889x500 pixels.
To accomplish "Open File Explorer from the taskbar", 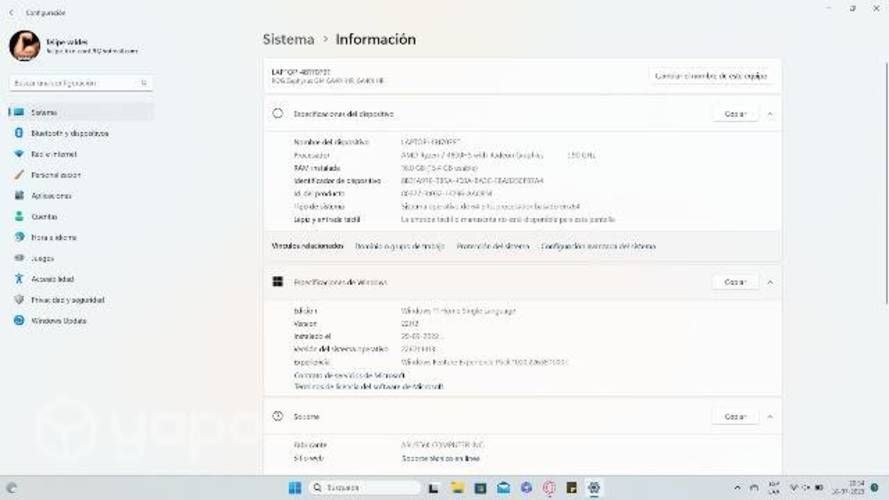I will point(457,488).
